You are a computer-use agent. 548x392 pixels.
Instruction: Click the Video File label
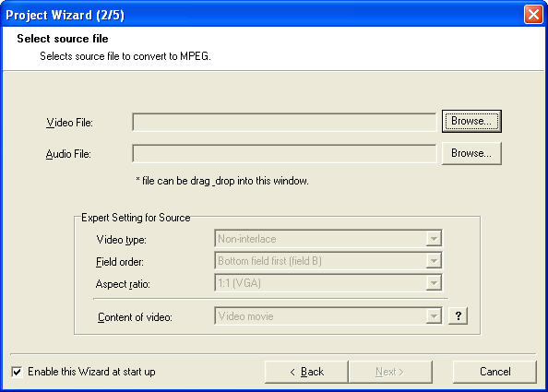[69, 123]
